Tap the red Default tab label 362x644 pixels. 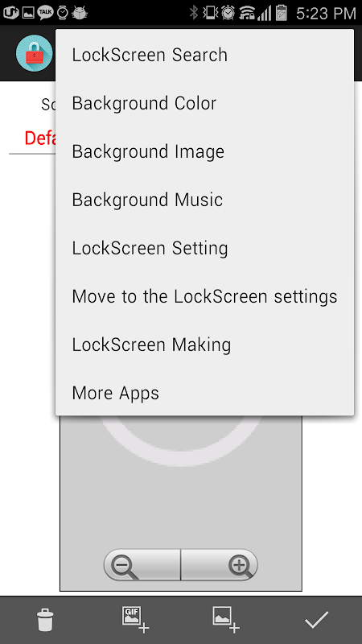click(x=40, y=138)
